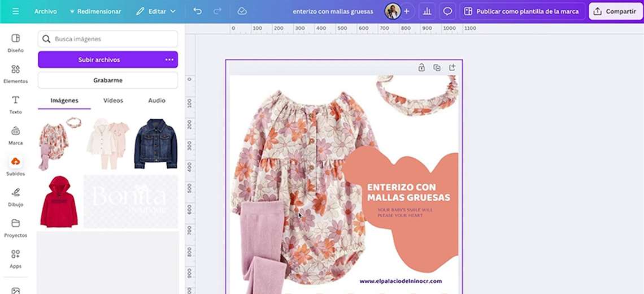Open the Archivo menu

(x=46, y=11)
